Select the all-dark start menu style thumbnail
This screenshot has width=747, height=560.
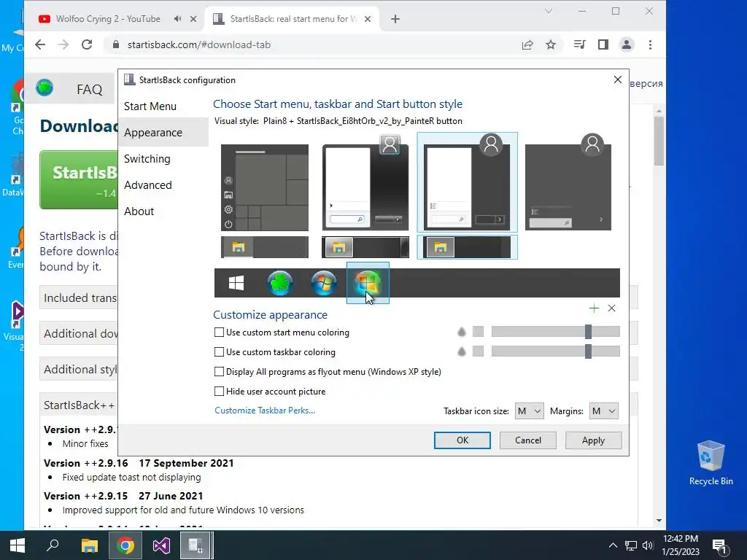pyautogui.click(x=568, y=183)
